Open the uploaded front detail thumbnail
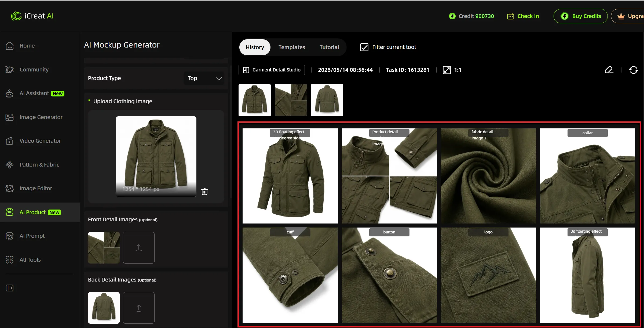Image resolution: width=644 pixels, height=328 pixels. coord(104,248)
